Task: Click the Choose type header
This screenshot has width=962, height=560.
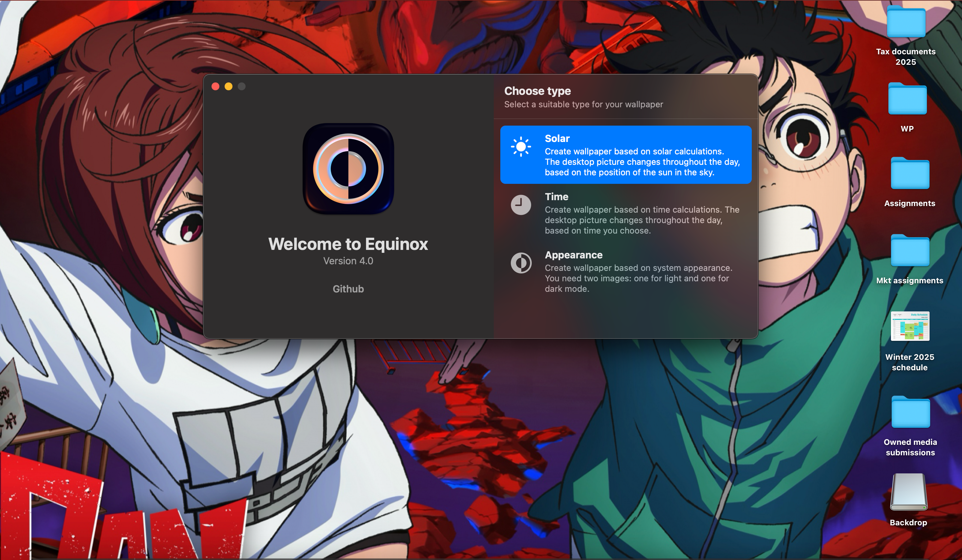Action: click(x=538, y=91)
